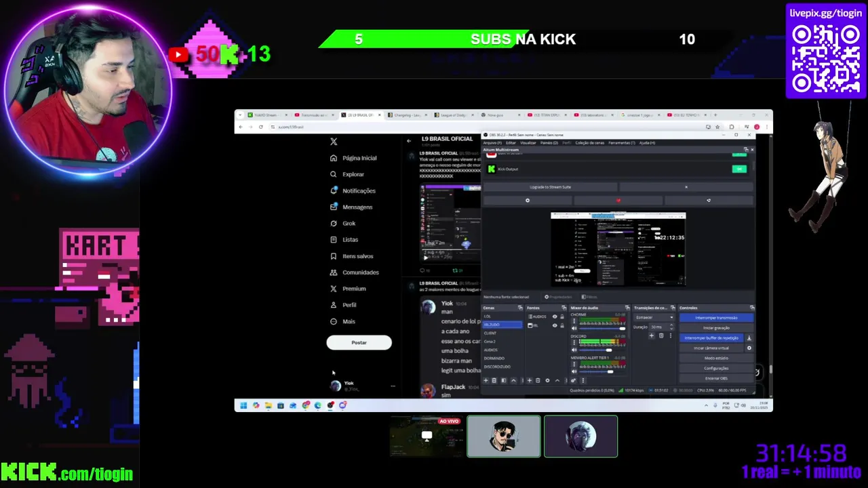Click Modo estúdio button
Image resolution: width=868 pixels, height=488 pixels.
pyautogui.click(x=717, y=358)
